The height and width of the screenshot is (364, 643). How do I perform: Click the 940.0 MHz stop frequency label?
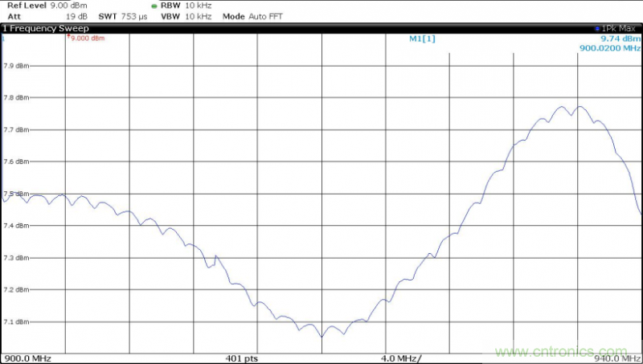pos(614,358)
